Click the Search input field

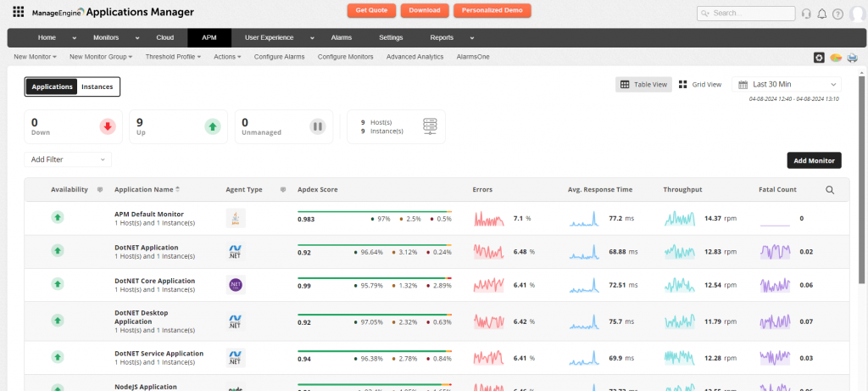(x=750, y=14)
